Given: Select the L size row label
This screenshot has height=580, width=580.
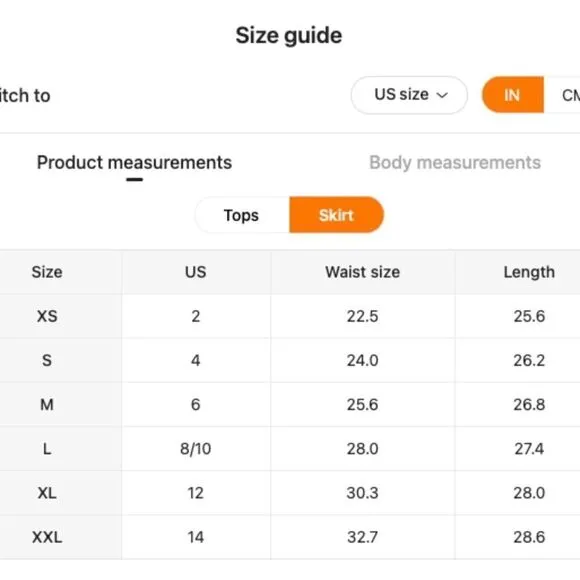Looking at the screenshot, I should [x=47, y=449].
